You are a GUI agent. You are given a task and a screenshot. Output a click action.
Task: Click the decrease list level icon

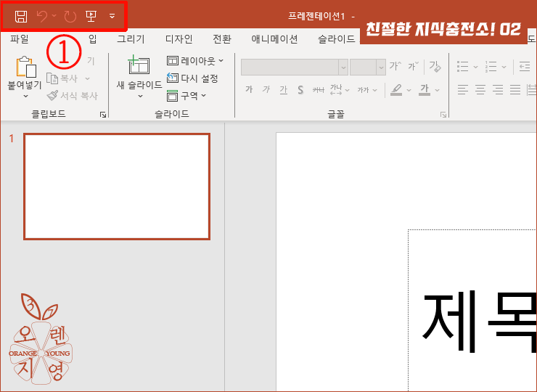525,66
